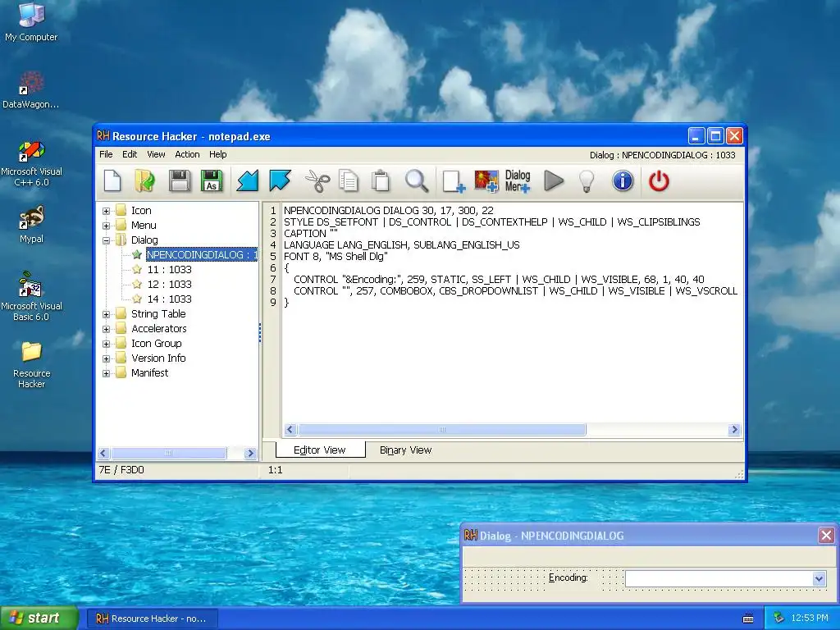Expand the Icon Group node

[106, 344]
